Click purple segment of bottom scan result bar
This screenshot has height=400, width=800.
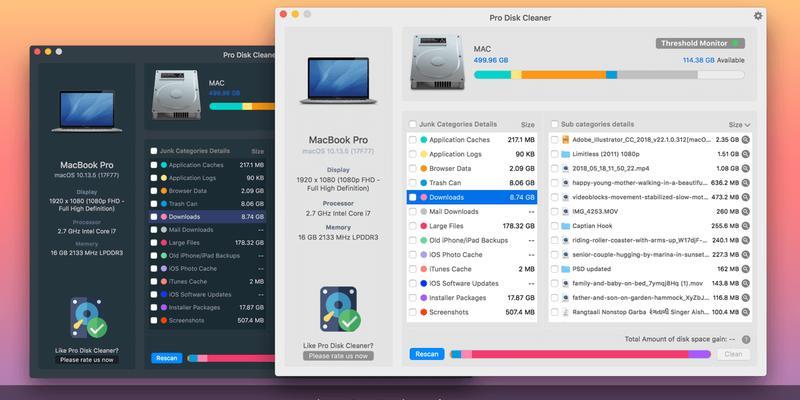click(699, 354)
